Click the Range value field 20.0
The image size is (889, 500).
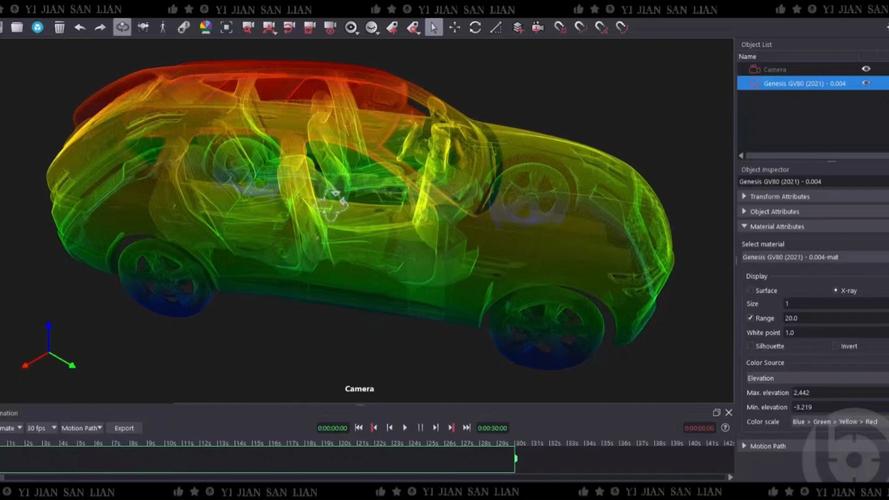[x=836, y=318]
